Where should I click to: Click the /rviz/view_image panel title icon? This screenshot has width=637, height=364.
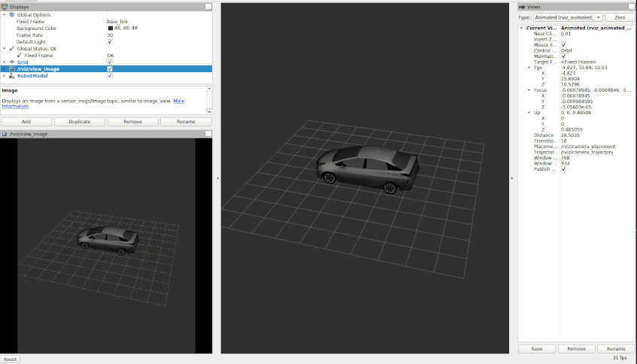coord(4,134)
